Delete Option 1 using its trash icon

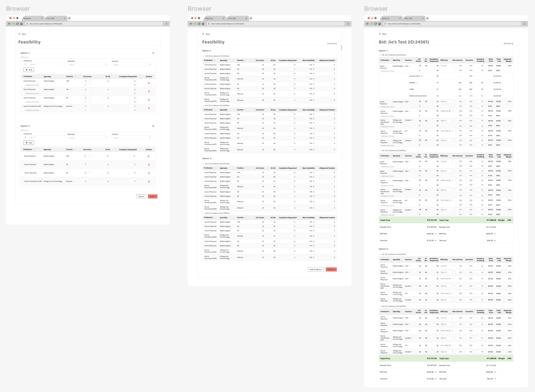click(153, 53)
